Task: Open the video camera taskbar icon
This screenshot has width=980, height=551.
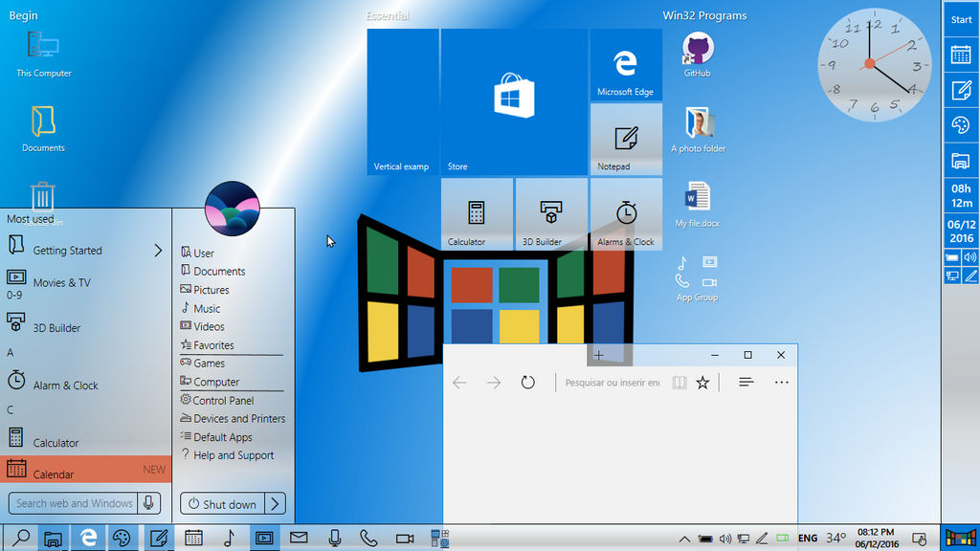Action: coord(405,538)
